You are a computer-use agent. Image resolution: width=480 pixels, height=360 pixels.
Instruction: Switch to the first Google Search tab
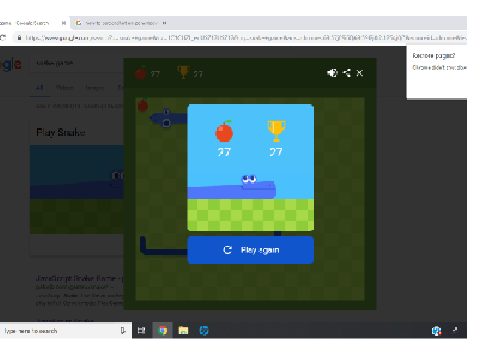click(33, 23)
